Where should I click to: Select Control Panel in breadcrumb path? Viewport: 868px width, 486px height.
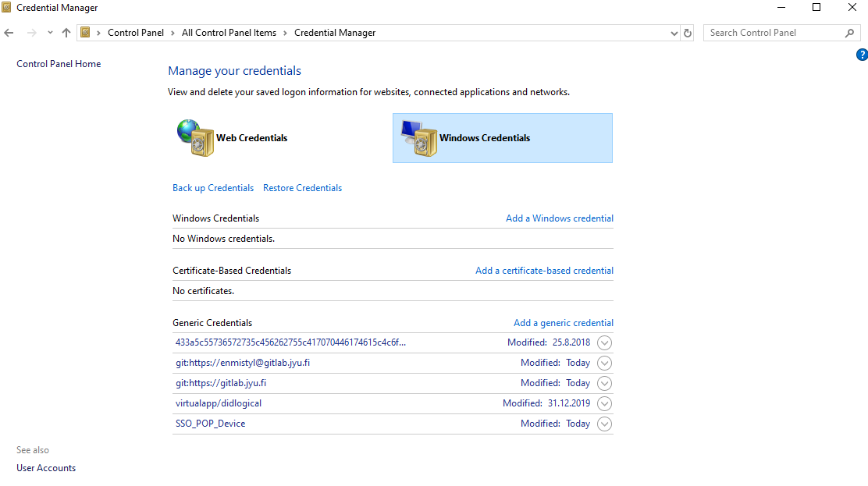pos(136,33)
